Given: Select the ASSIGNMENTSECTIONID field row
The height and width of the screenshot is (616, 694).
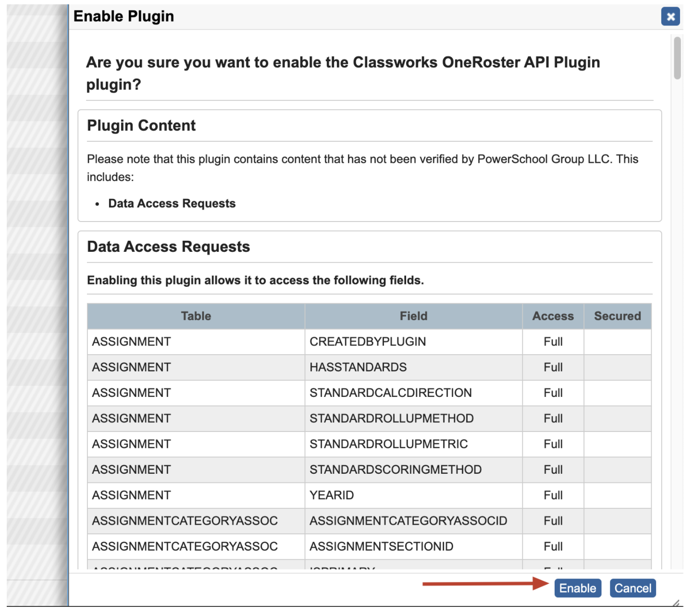Looking at the screenshot, I should tap(381, 546).
